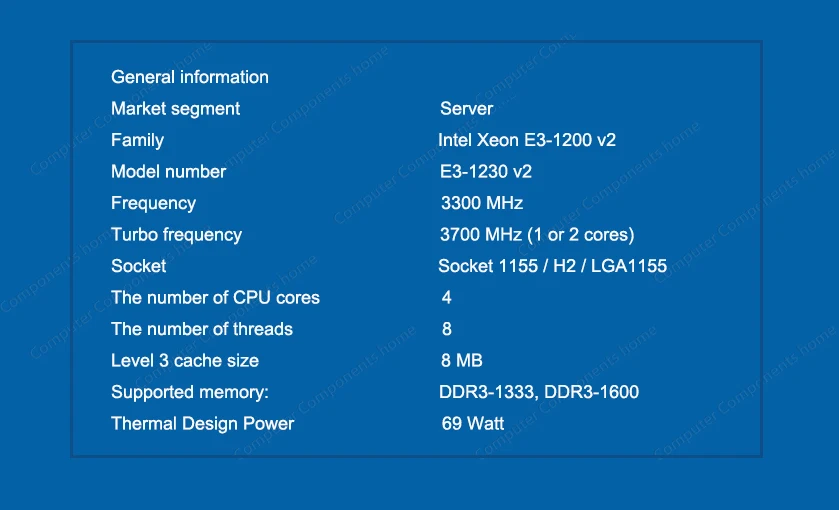The width and height of the screenshot is (839, 510).
Task: Select the Socket label
Action: [138, 266]
